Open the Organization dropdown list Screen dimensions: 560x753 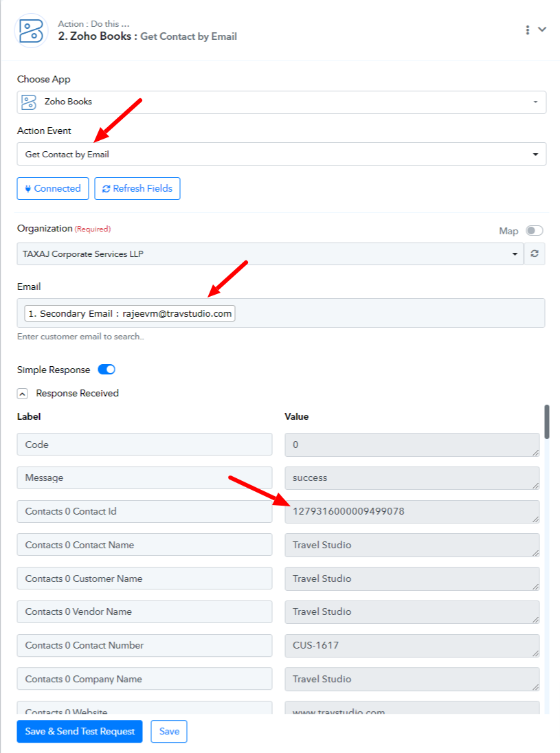[x=271, y=254]
